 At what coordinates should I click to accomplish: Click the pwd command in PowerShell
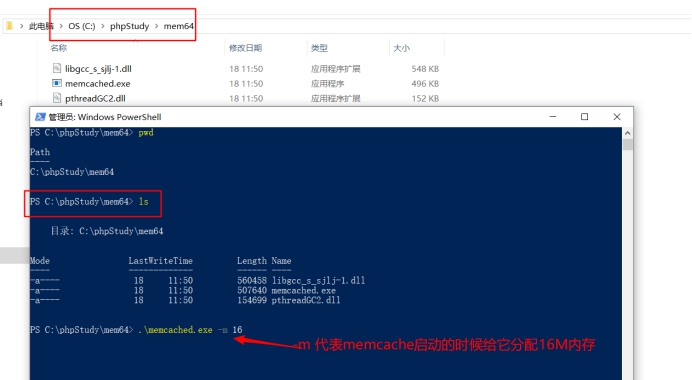(x=146, y=132)
